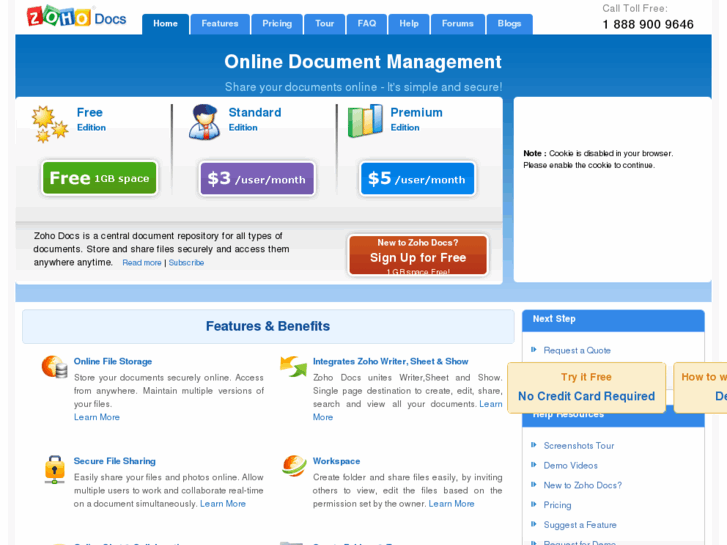Go to the FAQ tab
Image resolution: width=727 pixels, height=545 pixels.
(x=367, y=24)
